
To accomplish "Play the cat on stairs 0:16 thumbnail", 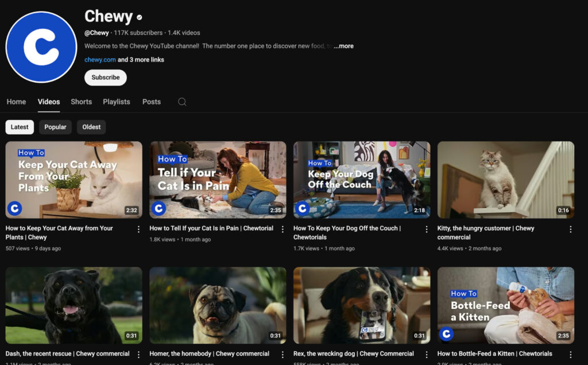I will point(506,180).
